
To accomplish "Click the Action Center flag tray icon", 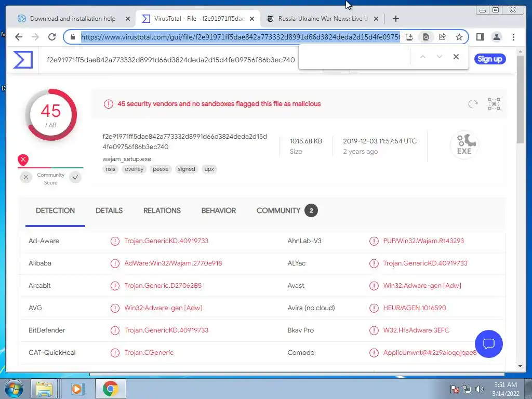I will click(x=455, y=389).
